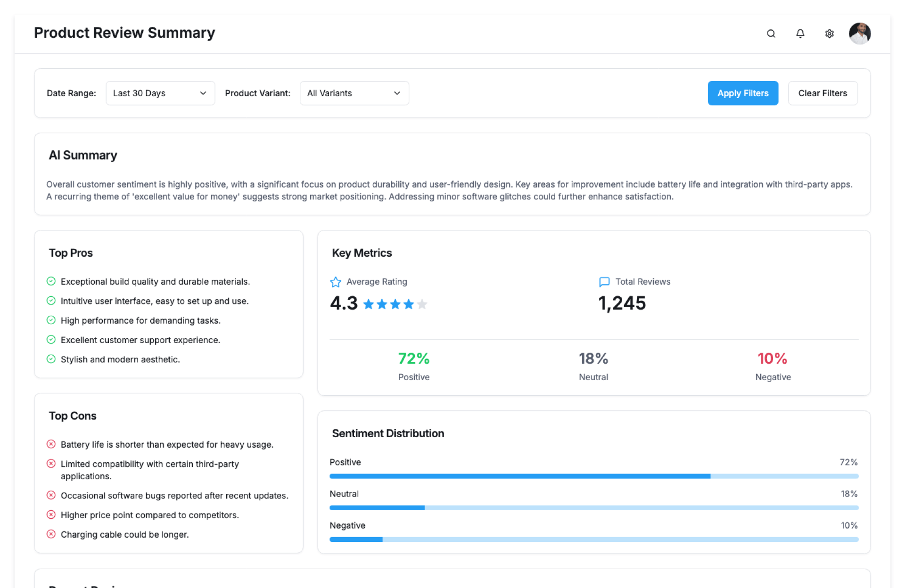This screenshot has width=905, height=588.
Task: Click the Apply Filters button
Action: (742, 93)
